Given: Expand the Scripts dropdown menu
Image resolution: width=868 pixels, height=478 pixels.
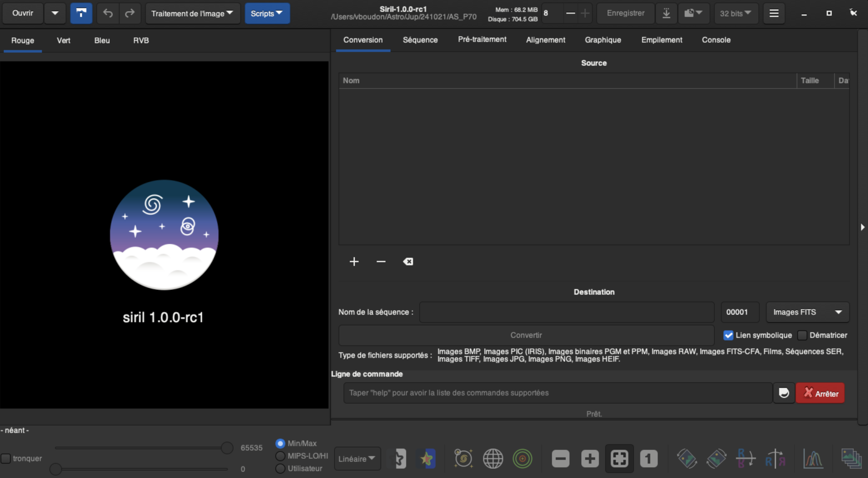Looking at the screenshot, I should coord(267,13).
